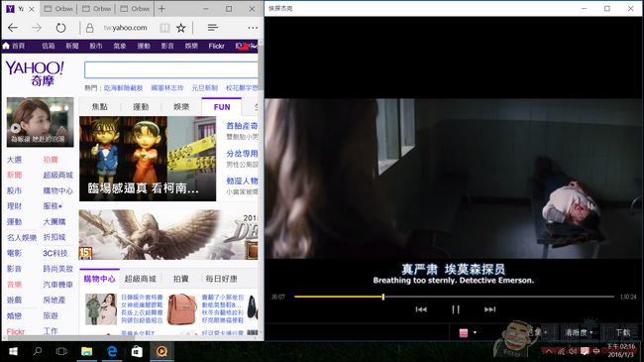The height and width of the screenshot is (362, 644).
Task: Click the video player app taskbar icon
Action: point(161,352)
